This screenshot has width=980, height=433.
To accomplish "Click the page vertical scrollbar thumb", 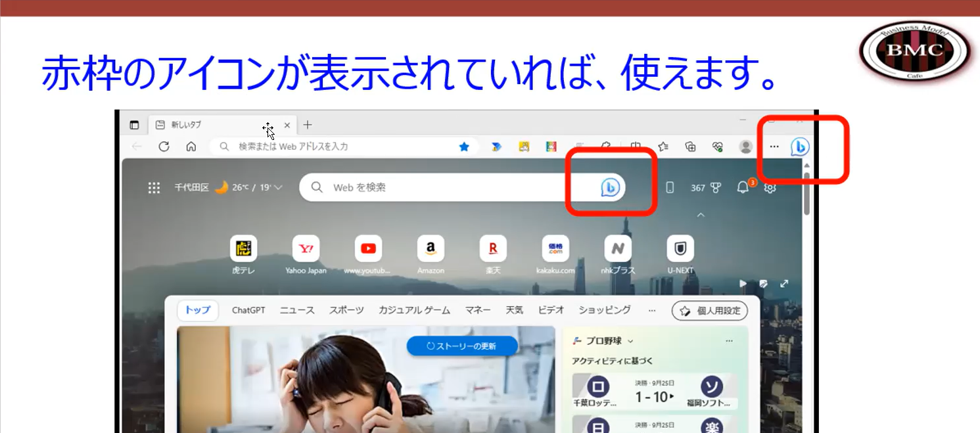I will pyautogui.click(x=806, y=194).
